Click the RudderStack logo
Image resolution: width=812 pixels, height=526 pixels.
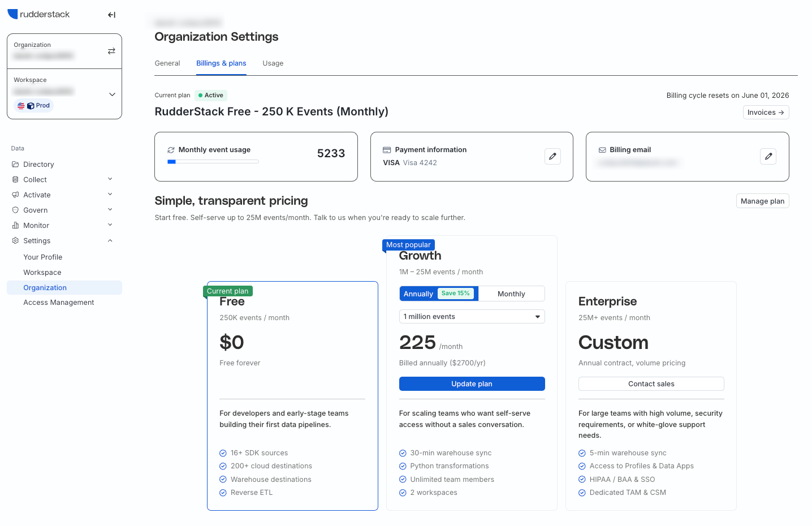[38, 14]
